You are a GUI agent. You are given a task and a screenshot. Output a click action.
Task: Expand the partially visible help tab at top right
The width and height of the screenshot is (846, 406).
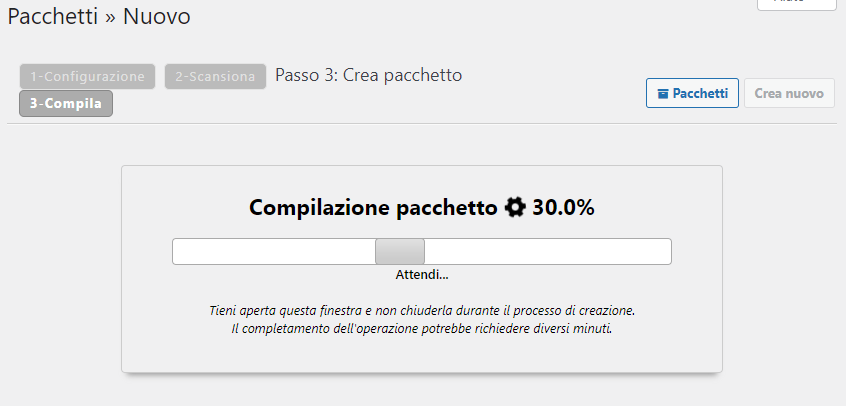795,4
